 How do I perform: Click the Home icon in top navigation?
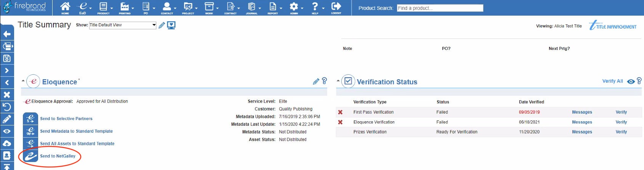(x=65, y=7)
